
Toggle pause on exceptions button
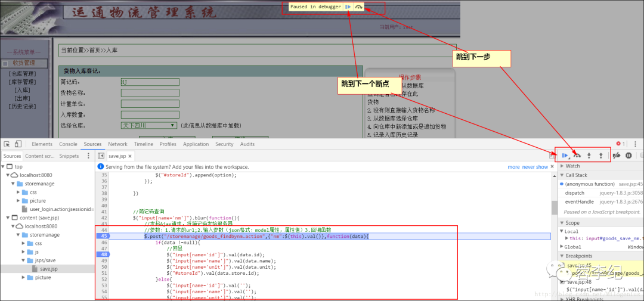tap(628, 155)
